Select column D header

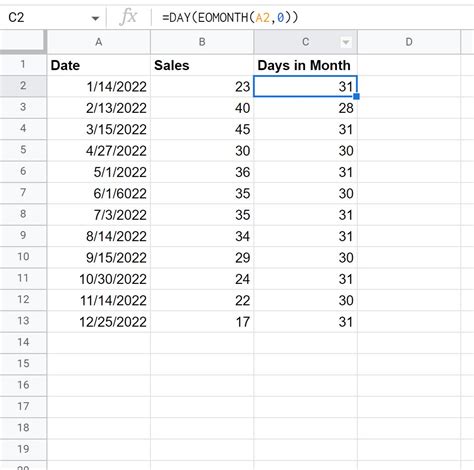coord(409,42)
